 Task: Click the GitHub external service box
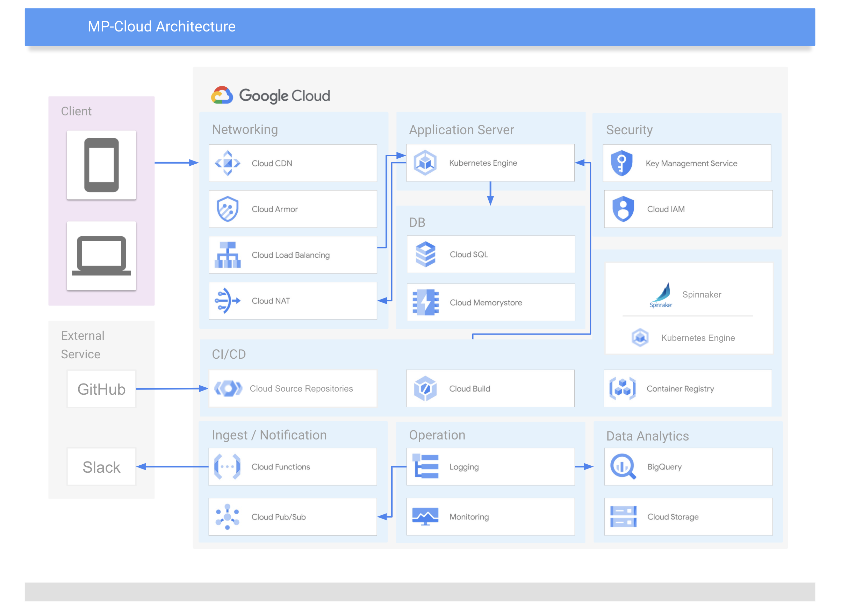tap(101, 388)
